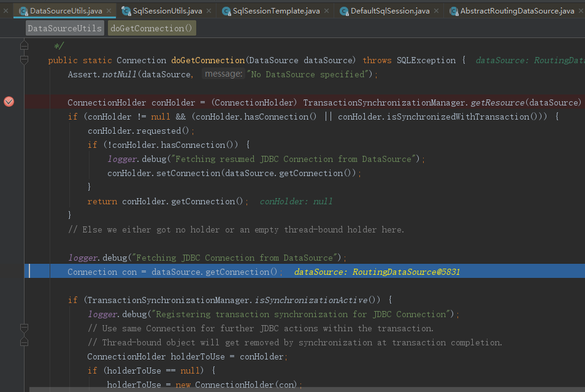Close the SqlSessionUtils.java tab
585x392 pixels.
click(209, 11)
